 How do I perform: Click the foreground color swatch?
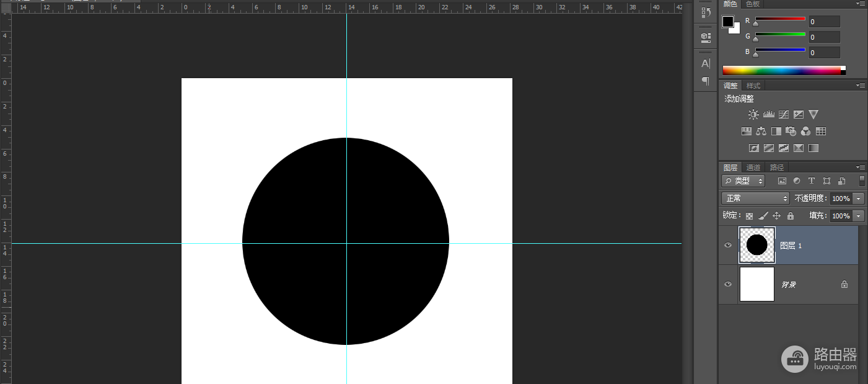tap(728, 22)
